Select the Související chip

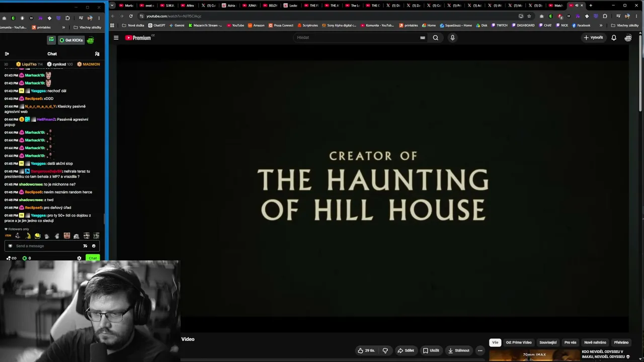548,342
